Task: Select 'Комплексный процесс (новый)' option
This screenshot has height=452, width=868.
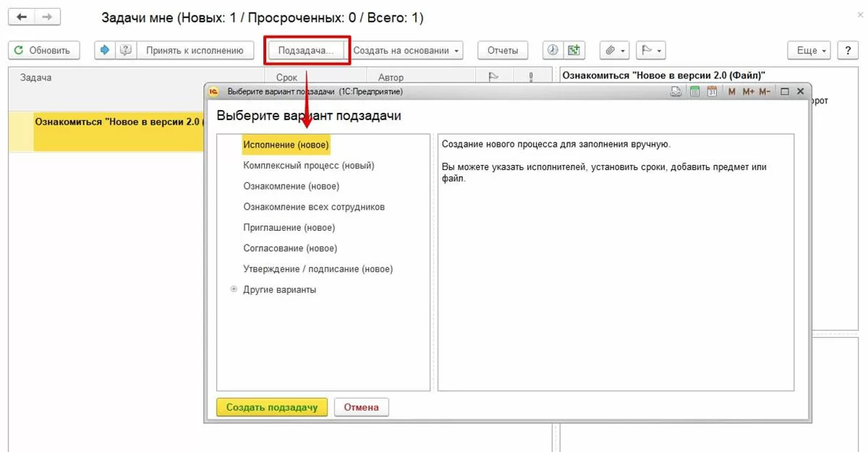Action: 309,166
